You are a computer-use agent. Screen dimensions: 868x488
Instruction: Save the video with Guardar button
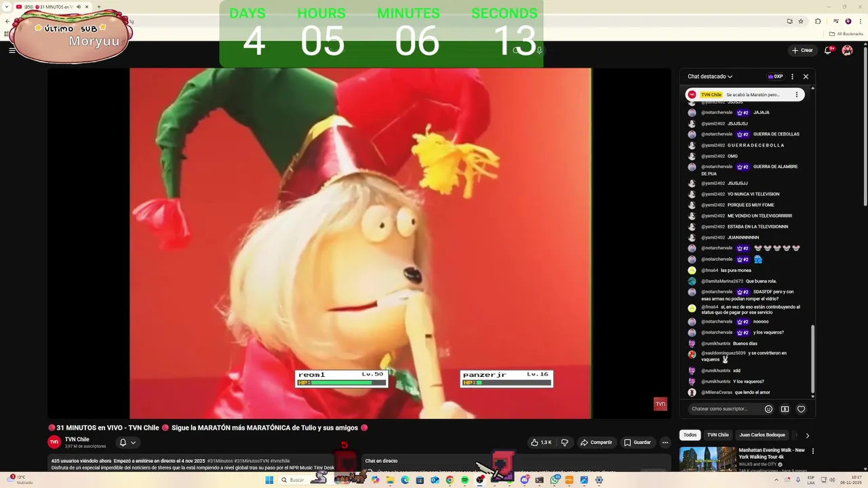click(637, 443)
